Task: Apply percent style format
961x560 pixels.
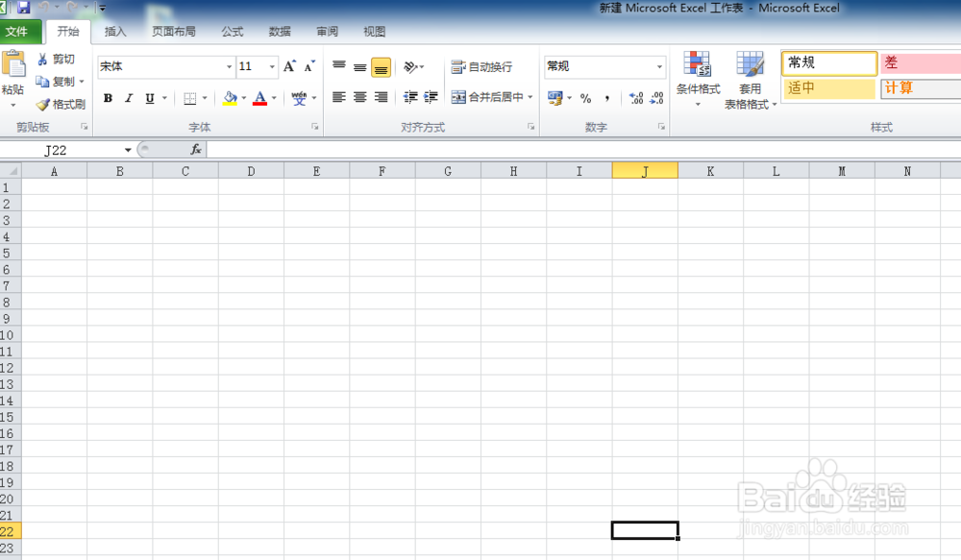Action: point(586,98)
